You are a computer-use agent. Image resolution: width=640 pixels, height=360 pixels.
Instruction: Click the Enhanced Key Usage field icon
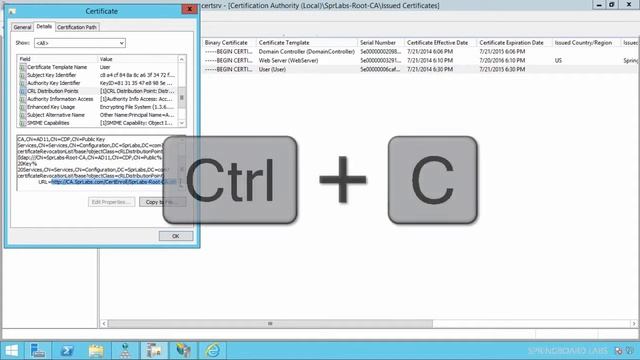[x=22, y=107]
